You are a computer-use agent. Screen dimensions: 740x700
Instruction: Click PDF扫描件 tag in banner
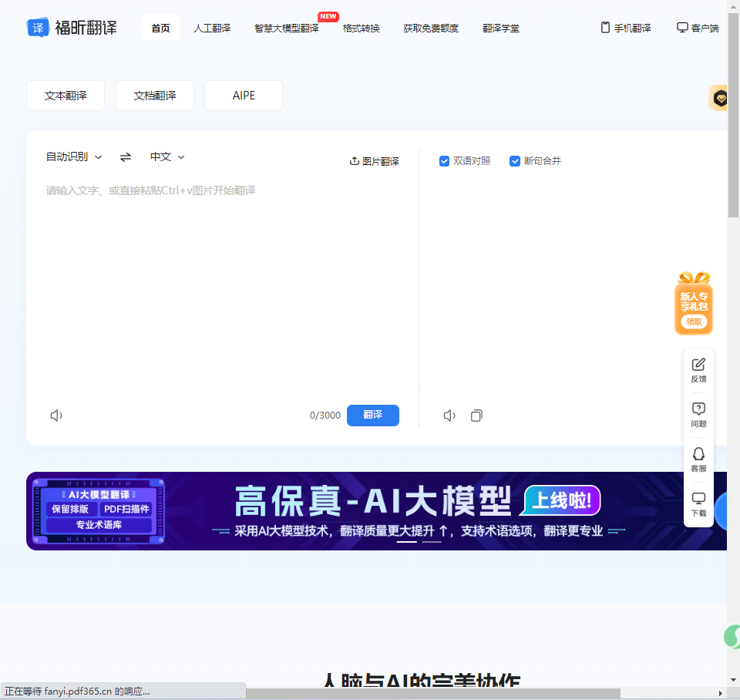click(x=126, y=509)
